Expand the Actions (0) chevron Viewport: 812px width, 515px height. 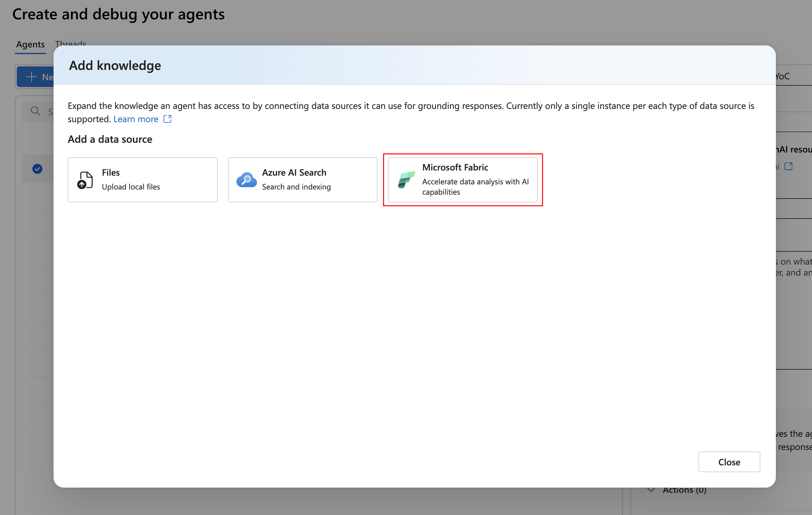651,490
